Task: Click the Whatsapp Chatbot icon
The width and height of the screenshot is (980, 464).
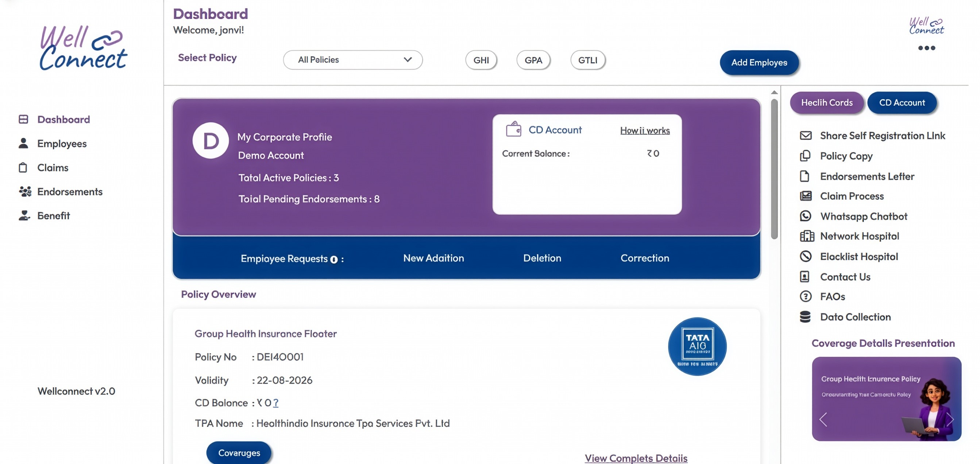Action: pyautogui.click(x=805, y=216)
